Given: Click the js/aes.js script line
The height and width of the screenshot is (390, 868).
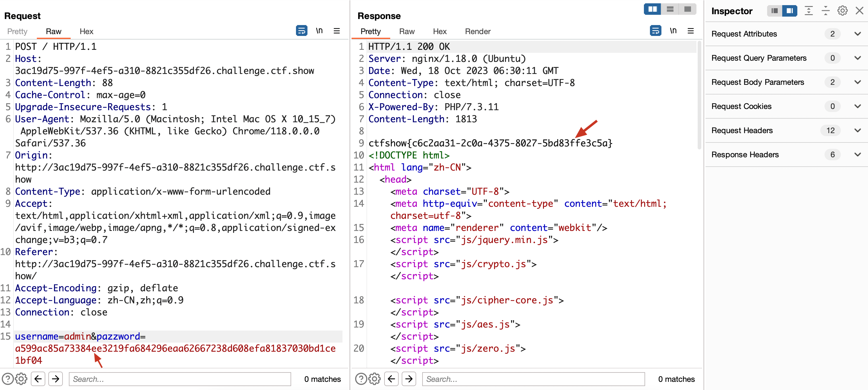Looking at the screenshot, I should point(455,324).
